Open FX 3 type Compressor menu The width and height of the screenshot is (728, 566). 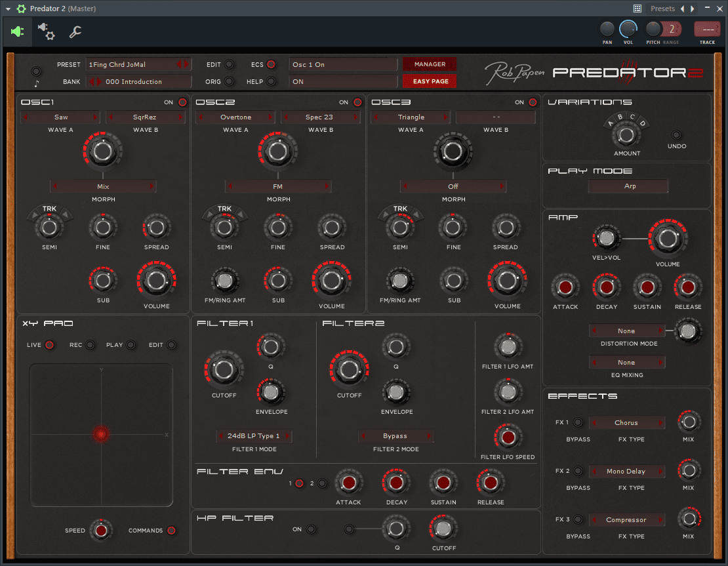(x=627, y=520)
